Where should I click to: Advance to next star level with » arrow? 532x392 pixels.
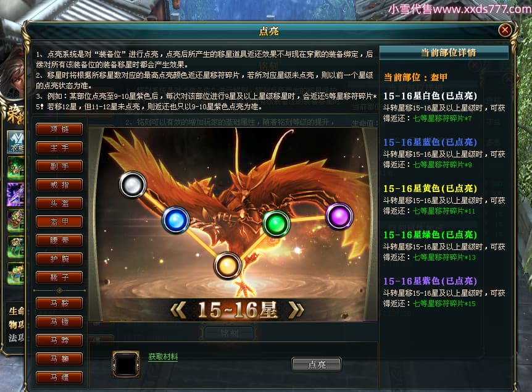pyautogui.click(x=296, y=310)
